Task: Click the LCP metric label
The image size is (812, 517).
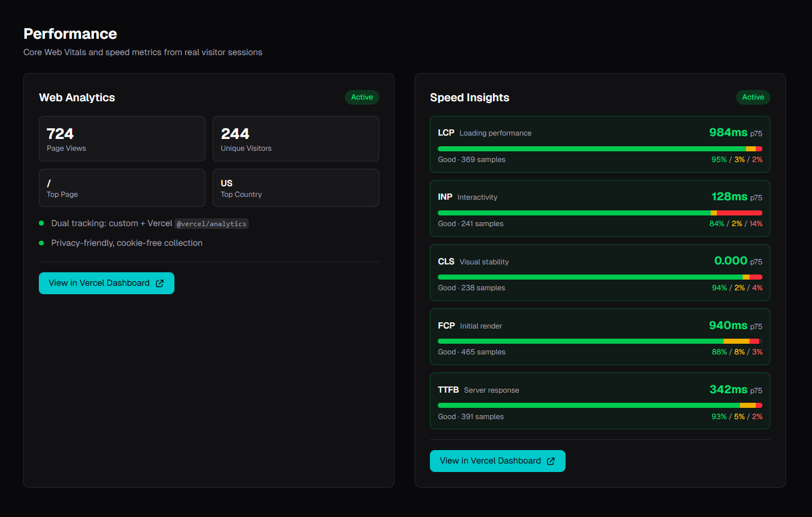Action: tap(445, 133)
